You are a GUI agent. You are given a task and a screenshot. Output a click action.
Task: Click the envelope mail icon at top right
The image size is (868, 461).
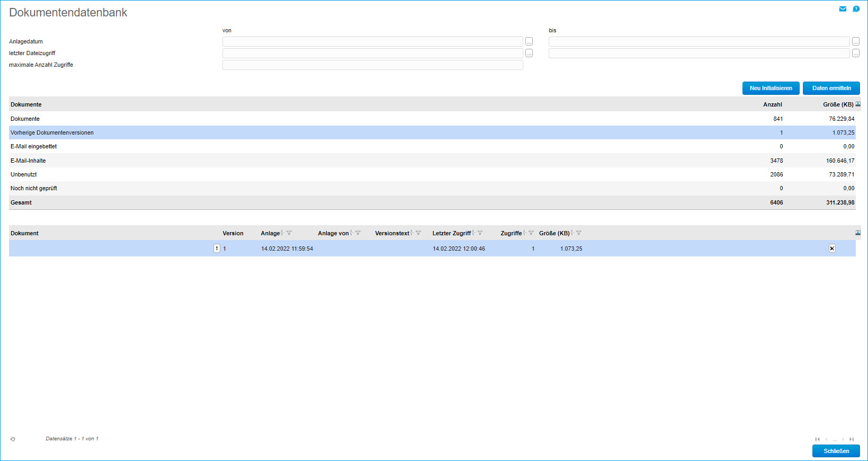pos(843,9)
